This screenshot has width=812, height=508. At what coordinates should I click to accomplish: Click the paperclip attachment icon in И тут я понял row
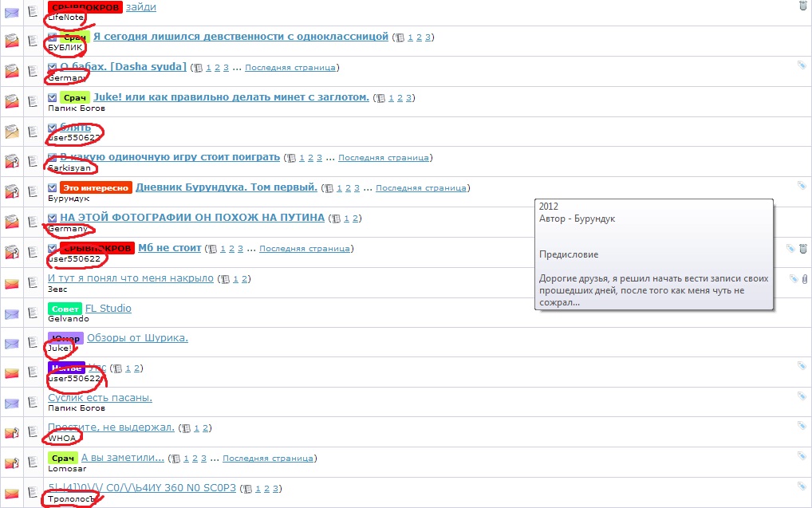(804, 278)
